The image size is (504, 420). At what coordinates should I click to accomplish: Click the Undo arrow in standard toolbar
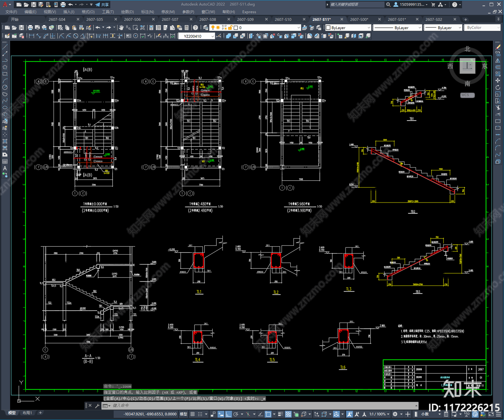98,28
